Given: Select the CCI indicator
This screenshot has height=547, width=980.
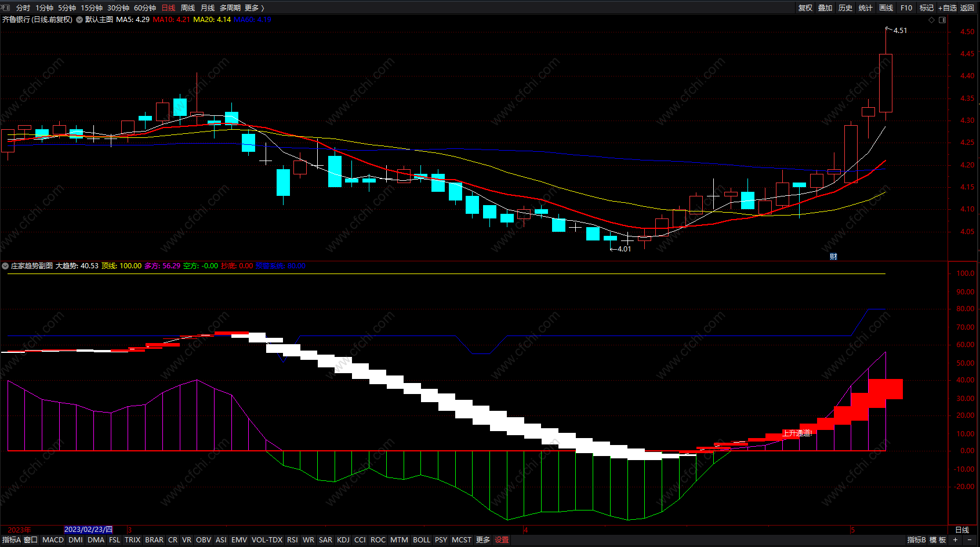Looking at the screenshot, I should (x=360, y=539).
